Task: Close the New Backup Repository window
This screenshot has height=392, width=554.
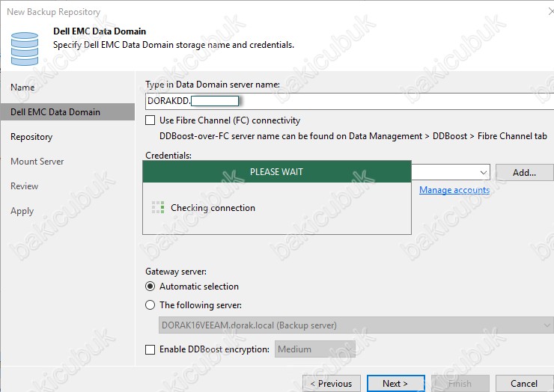Action: point(551,12)
